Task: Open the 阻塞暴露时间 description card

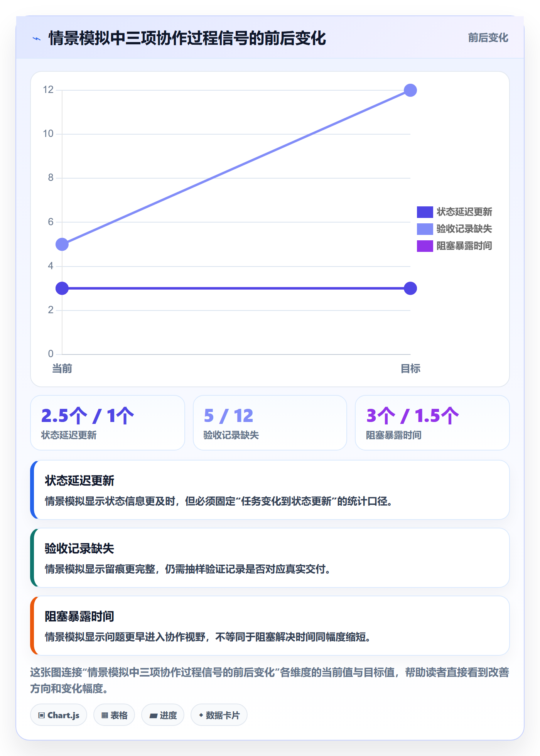Action: click(x=270, y=626)
